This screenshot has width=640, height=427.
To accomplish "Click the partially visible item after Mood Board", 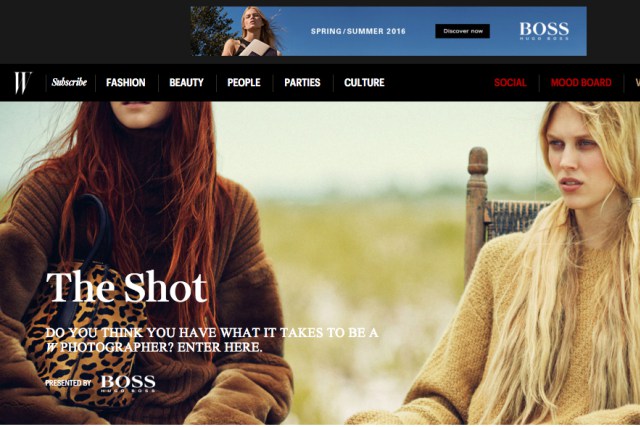I will tap(636, 83).
